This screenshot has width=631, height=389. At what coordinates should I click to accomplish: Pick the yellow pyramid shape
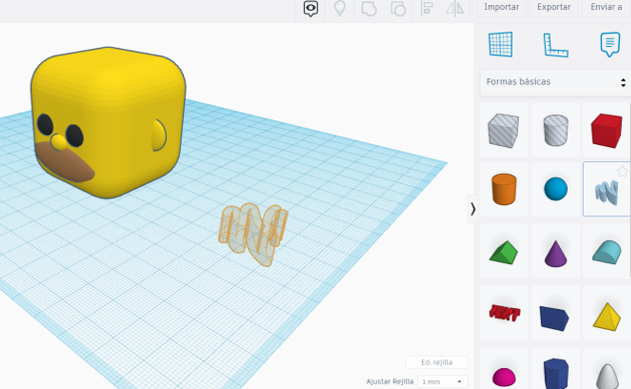(x=607, y=317)
